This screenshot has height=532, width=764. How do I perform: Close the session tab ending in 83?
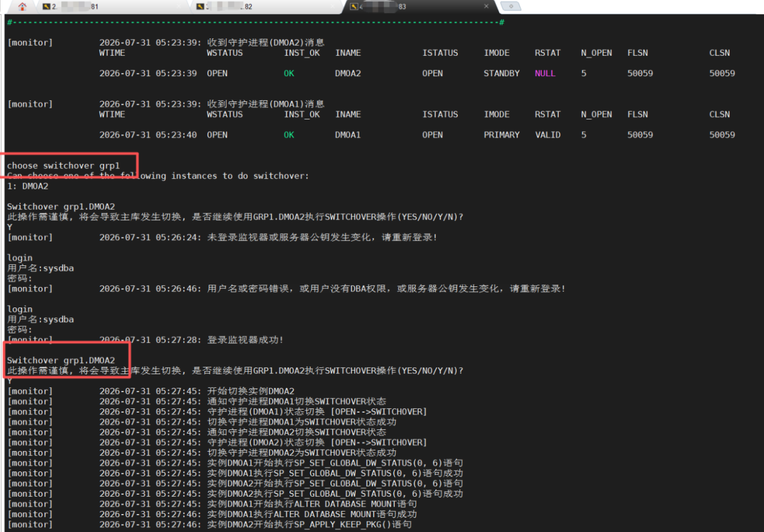[x=486, y=7]
